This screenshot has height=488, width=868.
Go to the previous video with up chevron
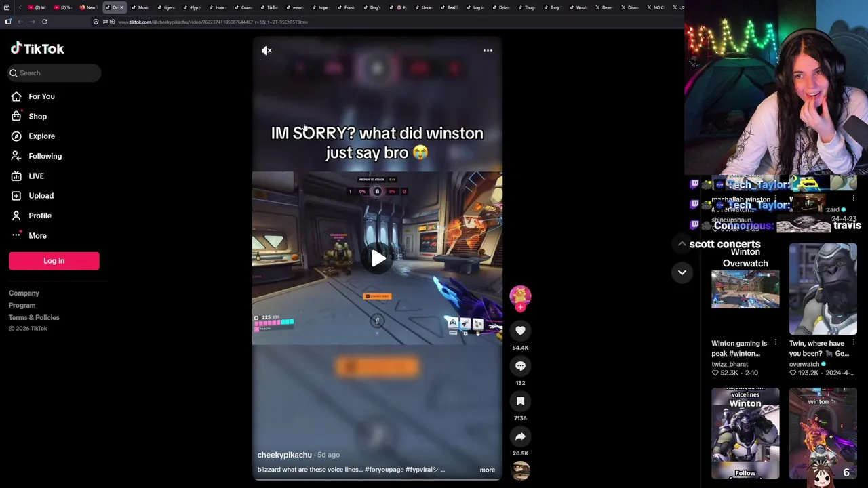point(682,243)
